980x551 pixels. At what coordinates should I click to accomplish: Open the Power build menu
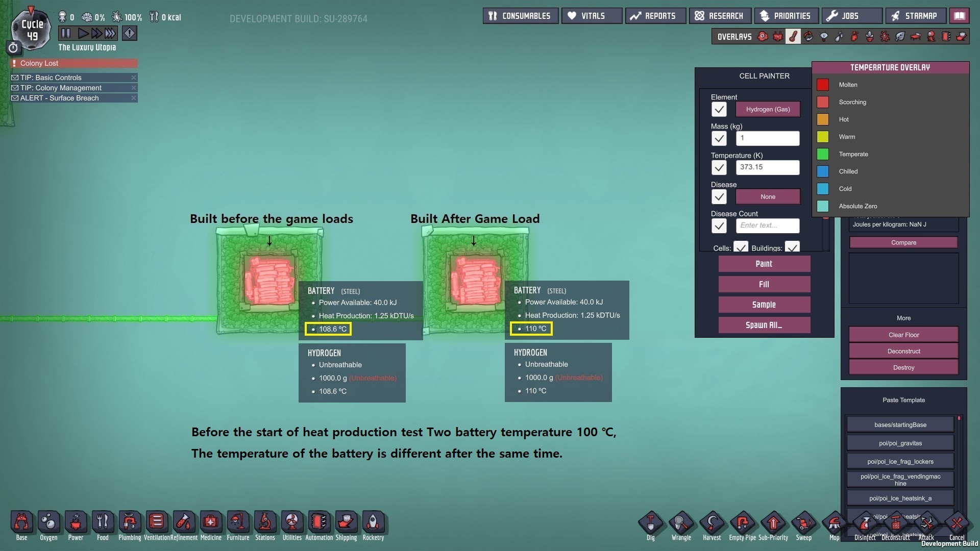pyautogui.click(x=76, y=523)
